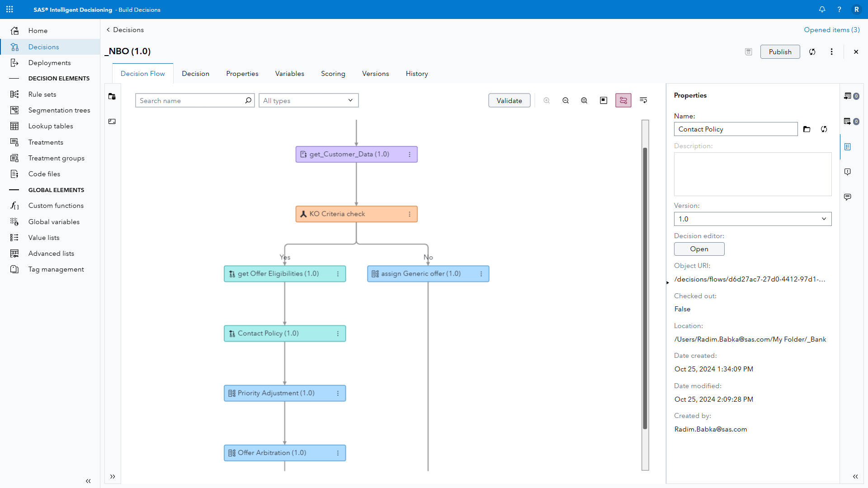Select Custom functions under Global Elements

pos(56,206)
